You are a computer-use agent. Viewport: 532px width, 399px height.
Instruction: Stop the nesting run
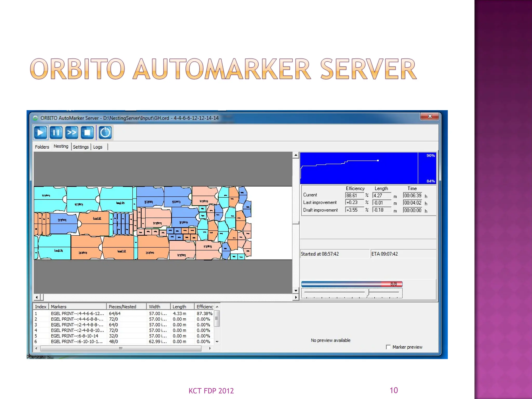pos(87,132)
